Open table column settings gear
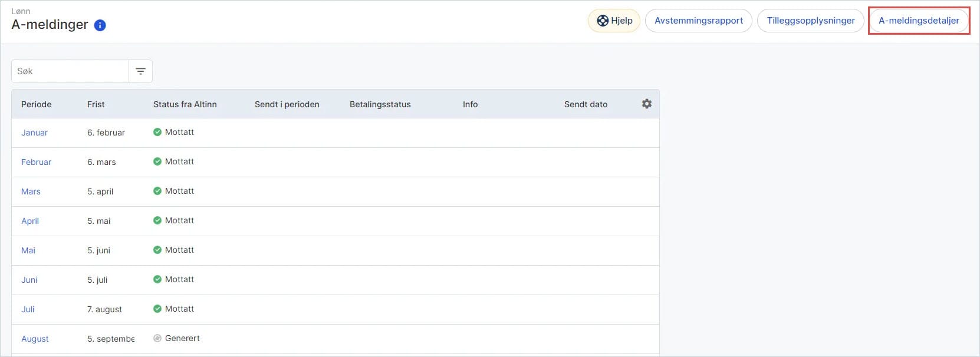 point(647,104)
